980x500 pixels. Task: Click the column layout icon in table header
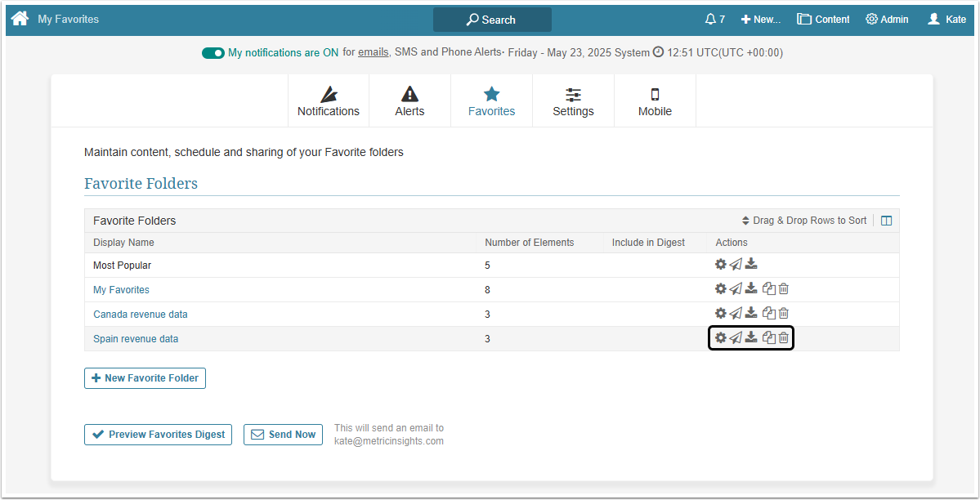point(886,221)
